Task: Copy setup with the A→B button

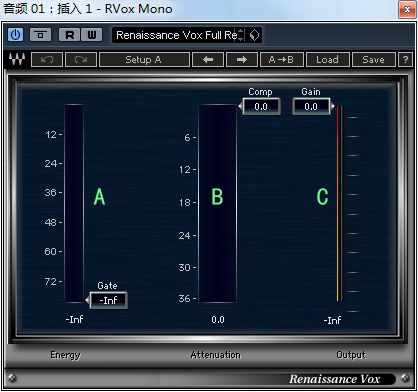Action: tap(282, 60)
